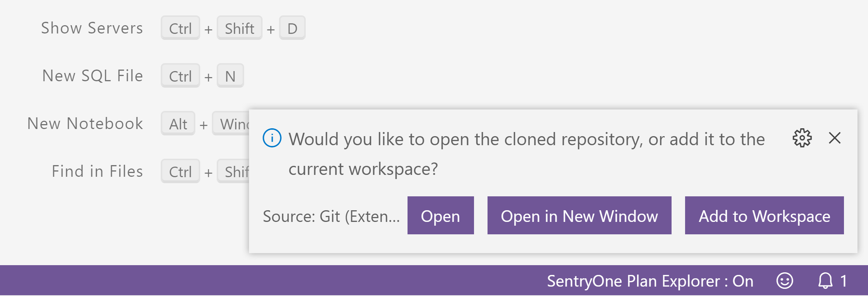This screenshot has height=296, width=868.
Task: Open the smiley feedback icon in status bar
Action: point(785,281)
